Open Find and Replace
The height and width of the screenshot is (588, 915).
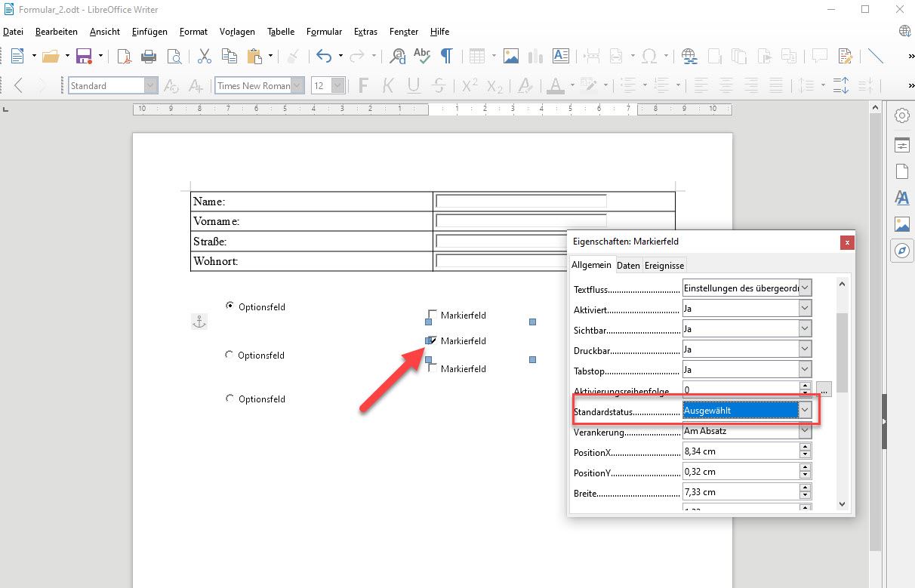click(x=397, y=56)
